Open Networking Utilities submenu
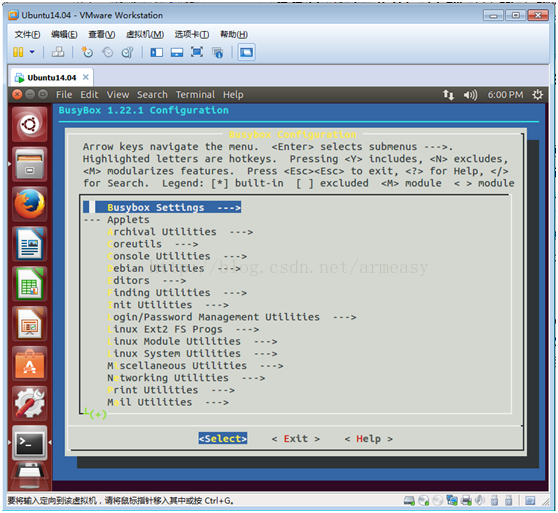558x513 pixels. tap(186, 378)
